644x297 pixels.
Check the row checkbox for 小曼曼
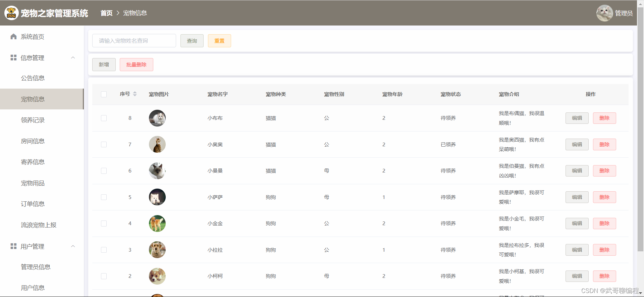(x=104, y=171)
